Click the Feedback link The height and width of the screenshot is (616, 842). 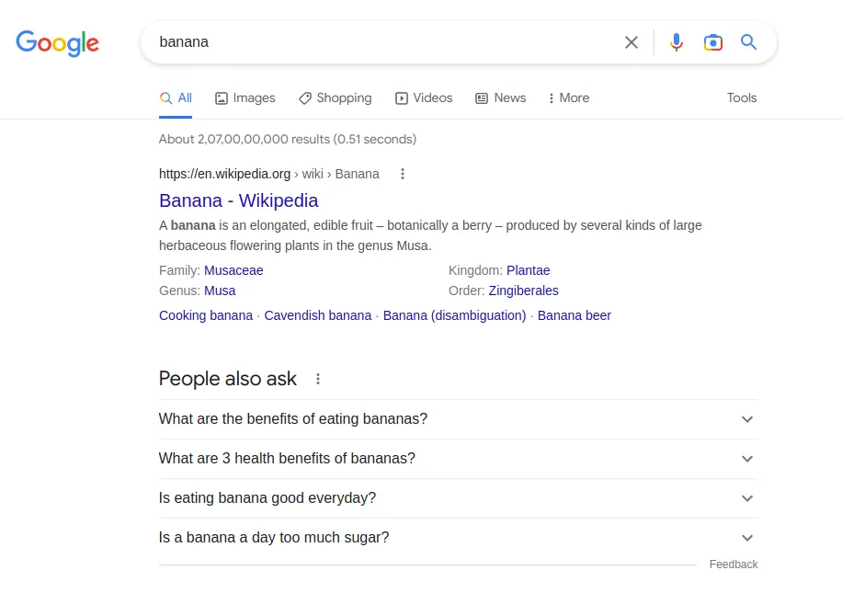tap(733, 565)
